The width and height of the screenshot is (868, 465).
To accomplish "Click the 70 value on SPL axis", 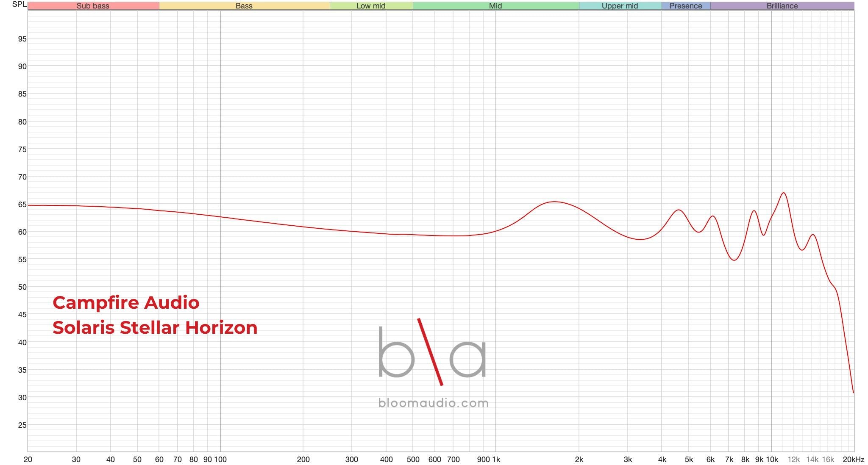I will click(x=22, y=177).
